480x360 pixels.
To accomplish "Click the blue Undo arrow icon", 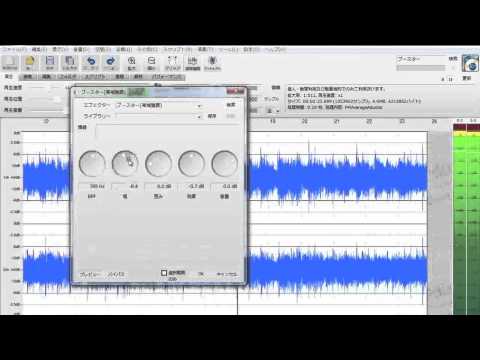I will tap(91, 62).
